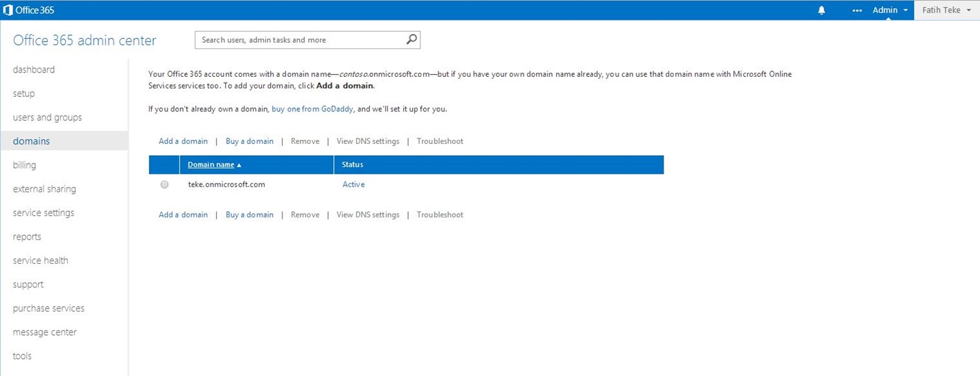Open the notifications bell icon
980x376 pixels.
tap(821, 10)
